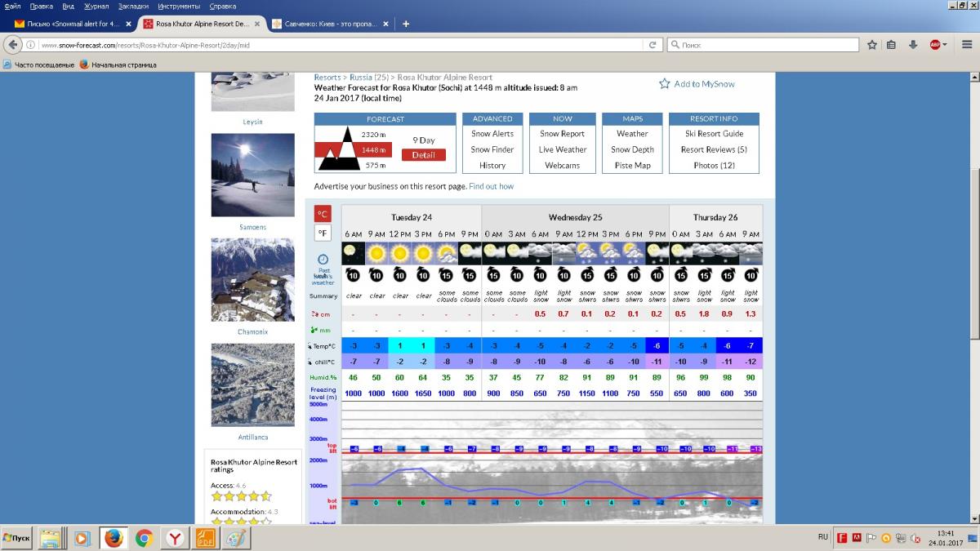The image size is (980, 551).
Task: Open the Adblock Plus dropdown arrow
Action: (946, 45)
